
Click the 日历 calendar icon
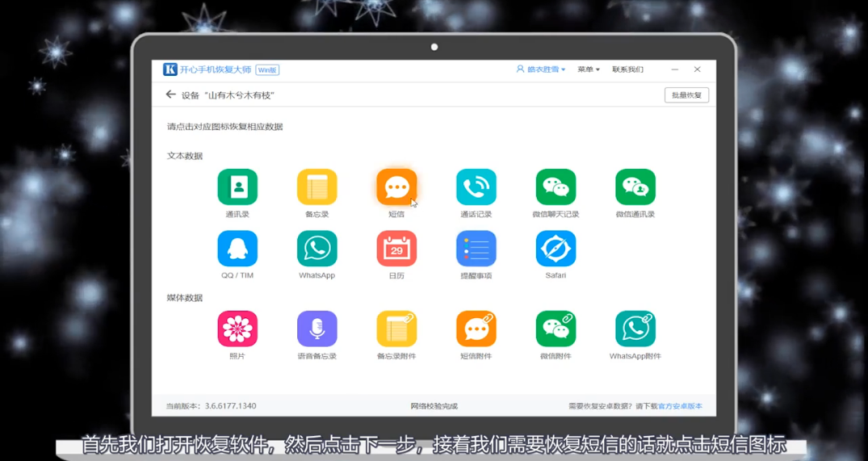coord(396,249)
